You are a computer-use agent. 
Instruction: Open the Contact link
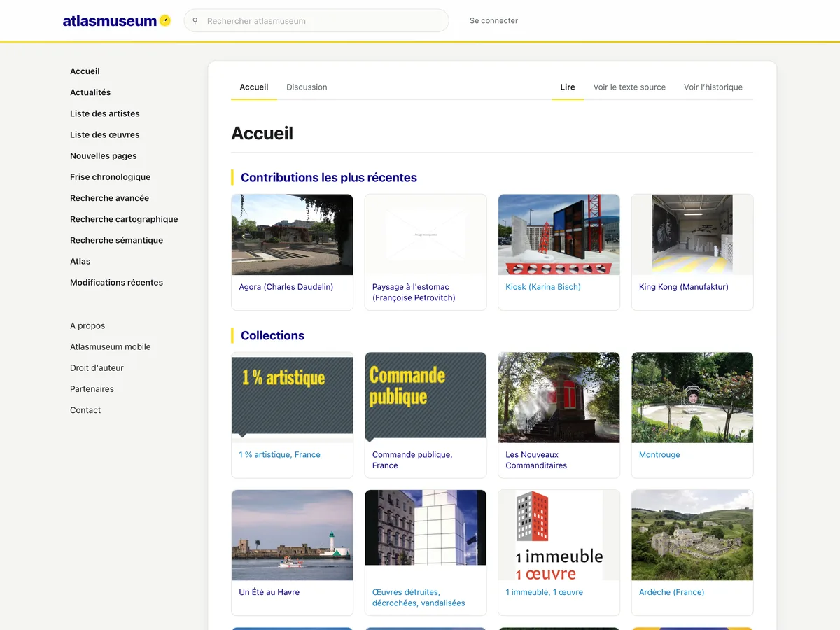(x=85, y=410)
